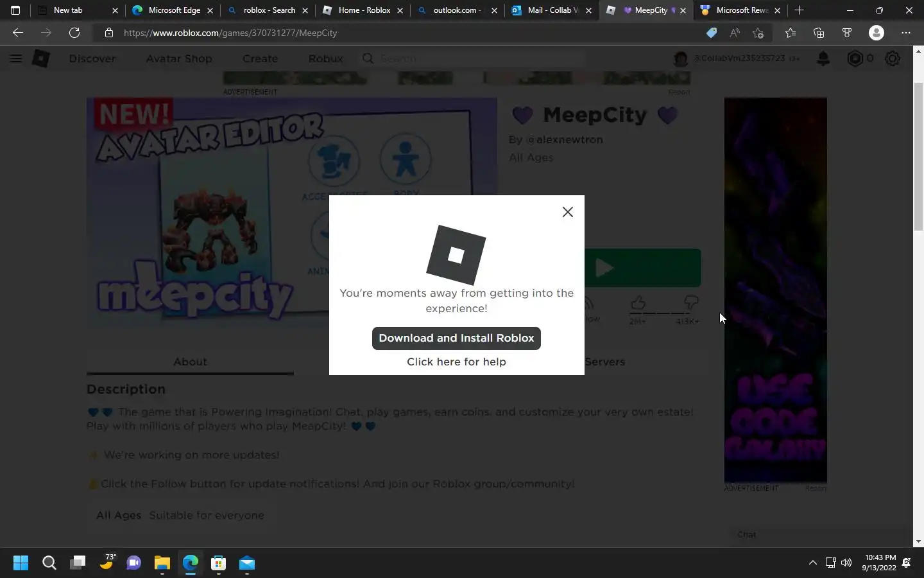924x578 pixels.
Task: Switch to the New tab browser tab
Action: click(x=77, y=10)
